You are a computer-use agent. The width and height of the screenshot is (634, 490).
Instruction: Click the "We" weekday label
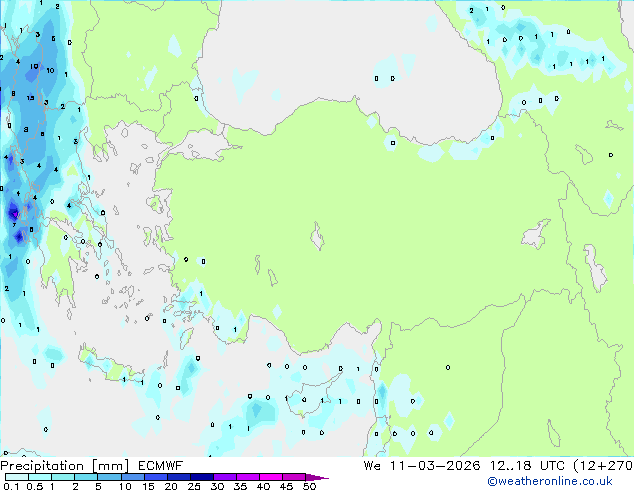click(x=372, y=466)
